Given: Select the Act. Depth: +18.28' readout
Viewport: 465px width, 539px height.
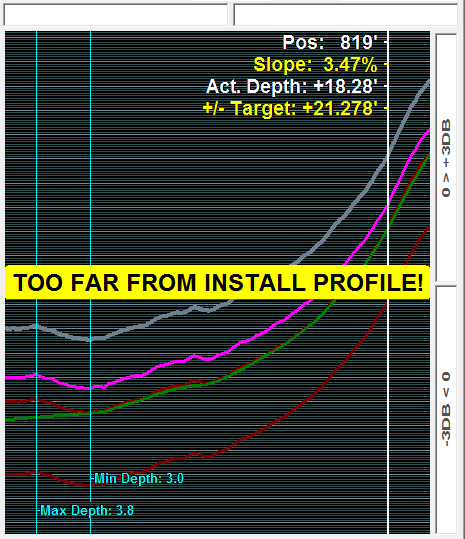Looking at the screenshot, I should pos(291,86).
